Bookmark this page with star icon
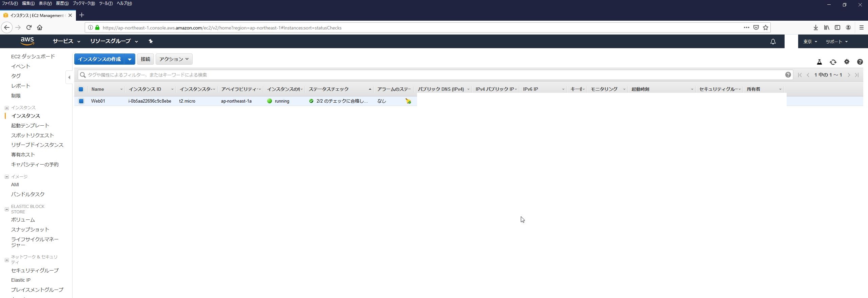This screenshot has height=298, width=868. pos(765,27)
